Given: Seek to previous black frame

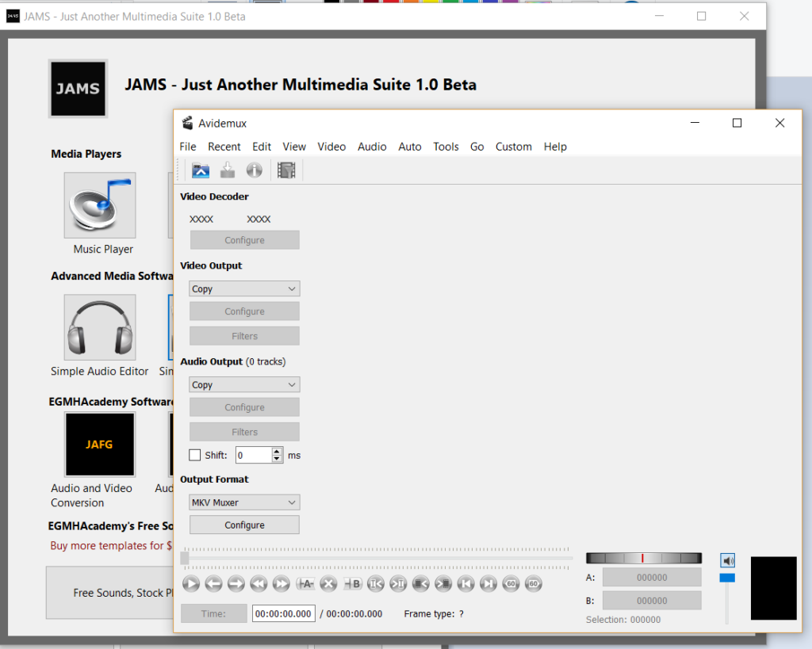Looking at the screenshot, I should 420,584.
